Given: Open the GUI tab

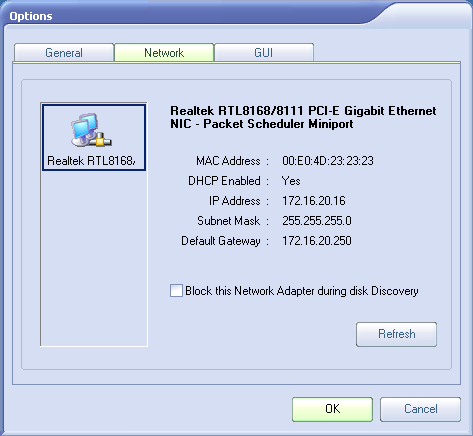Looking at the screenshot, I should (x=264, y=52).
